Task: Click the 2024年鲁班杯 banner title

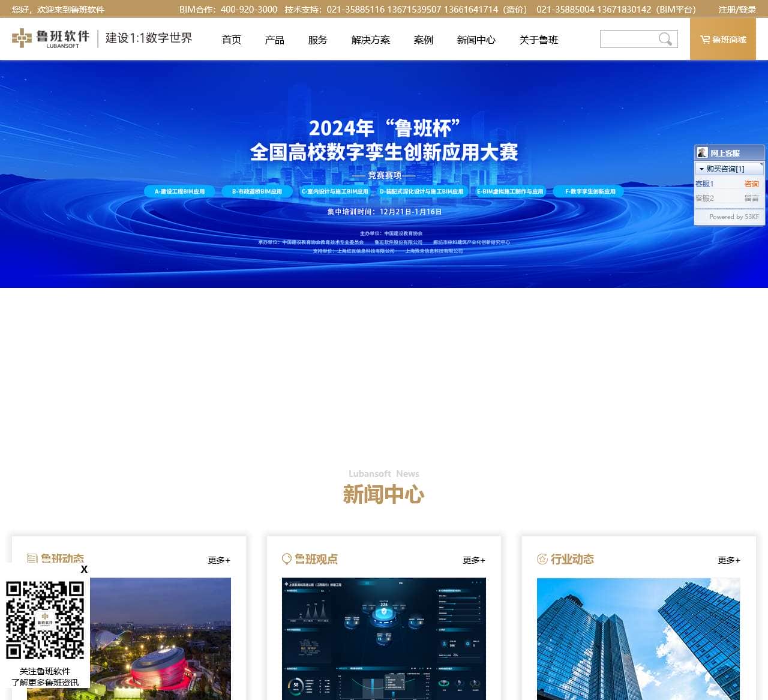Action: (384, 140)
